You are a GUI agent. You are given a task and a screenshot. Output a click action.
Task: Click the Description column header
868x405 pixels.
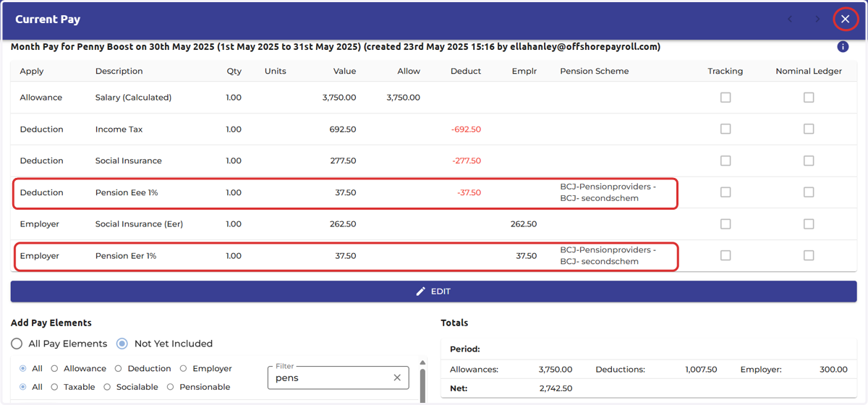pos(119,71)
